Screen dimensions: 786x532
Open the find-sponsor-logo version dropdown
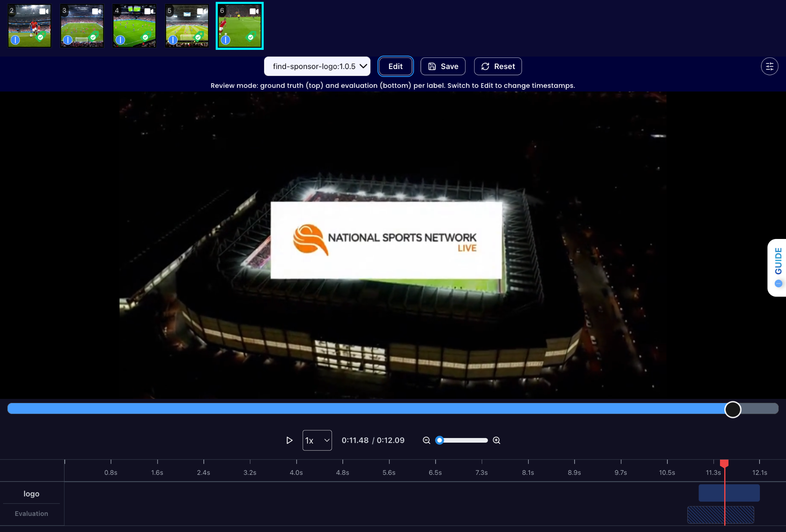(x=317, y=66)
